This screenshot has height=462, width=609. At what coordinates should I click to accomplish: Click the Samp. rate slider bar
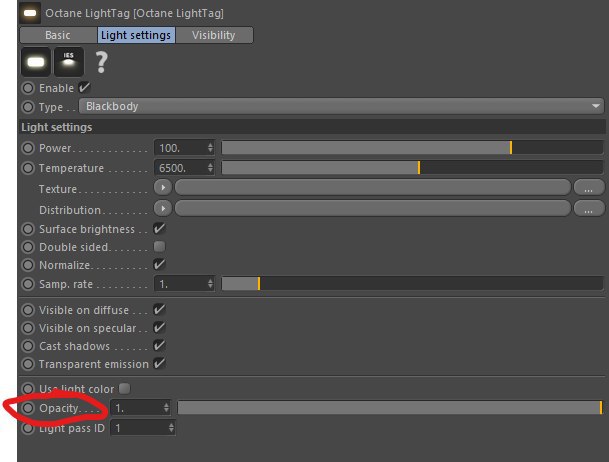tap(412, 283)
